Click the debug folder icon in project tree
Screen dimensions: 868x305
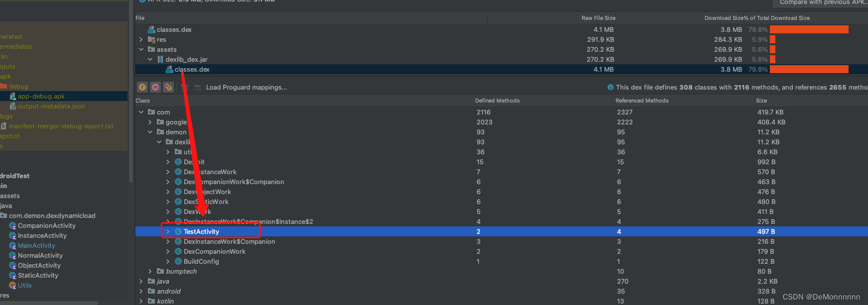pos(3,87)
